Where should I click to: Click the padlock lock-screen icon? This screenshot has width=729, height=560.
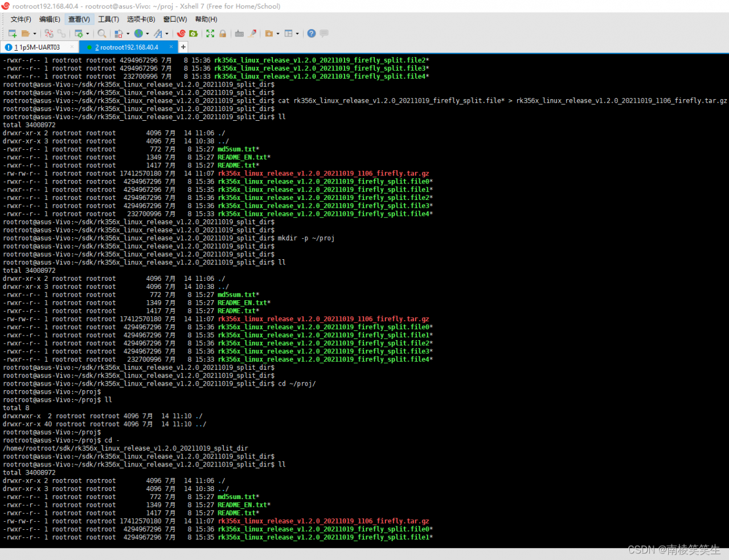(223, 34)
